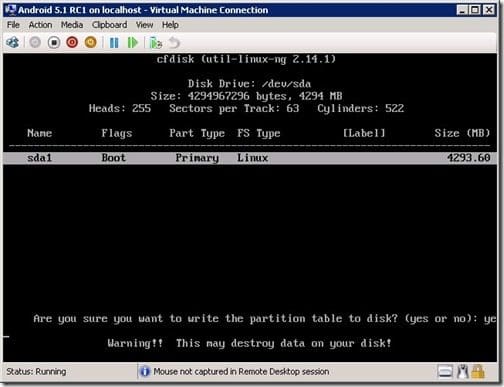Click 'Mouse not captured in Remote Desktop session'
Viewport: 504px width, 387px height.
[x=241, y=371]
